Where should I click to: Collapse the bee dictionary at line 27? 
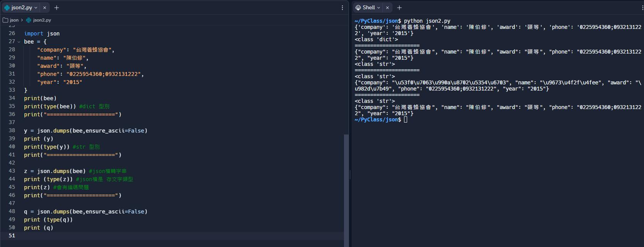tap(18, 42)
